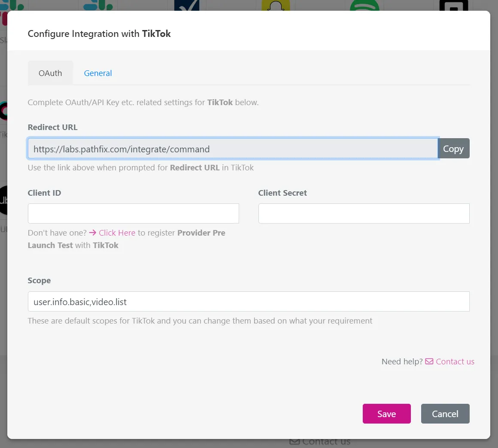Open the Contact us link in the dialog

click(x=455, y=361)
